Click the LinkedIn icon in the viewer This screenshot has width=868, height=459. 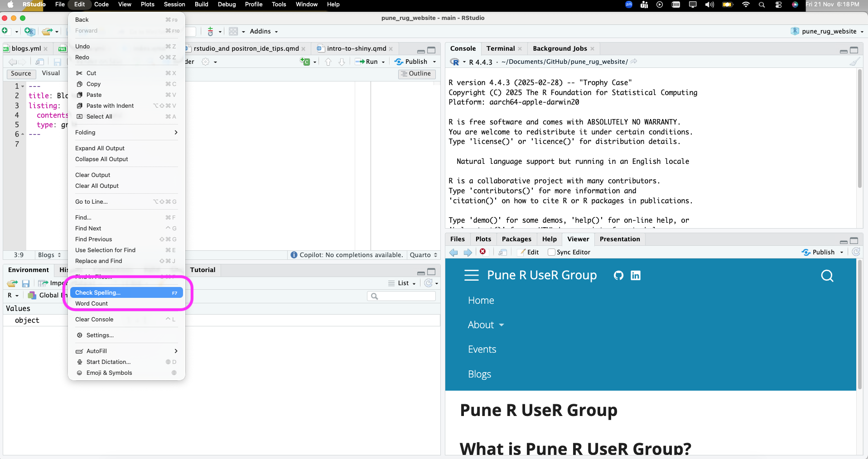(636, 275)
